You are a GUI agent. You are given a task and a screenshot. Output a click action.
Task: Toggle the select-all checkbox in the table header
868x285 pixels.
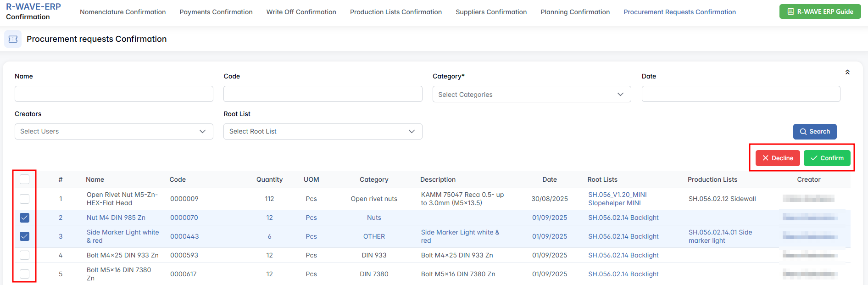pos(25,179)
